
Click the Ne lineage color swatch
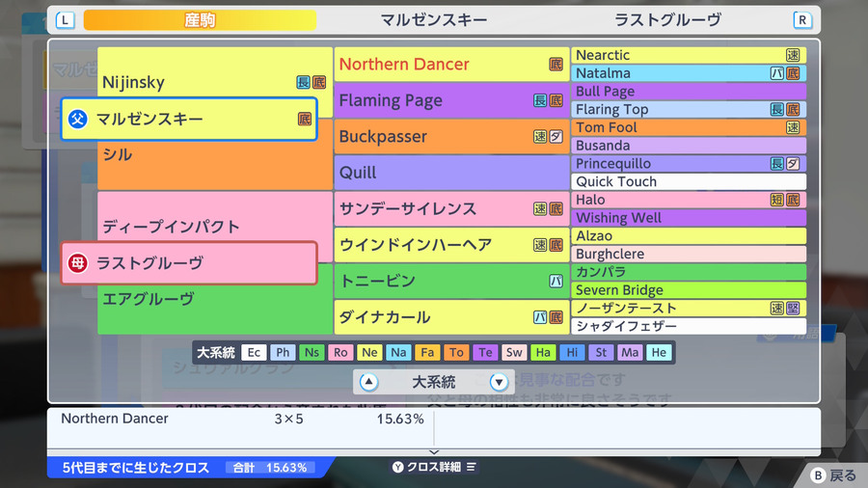coord(369,352)
